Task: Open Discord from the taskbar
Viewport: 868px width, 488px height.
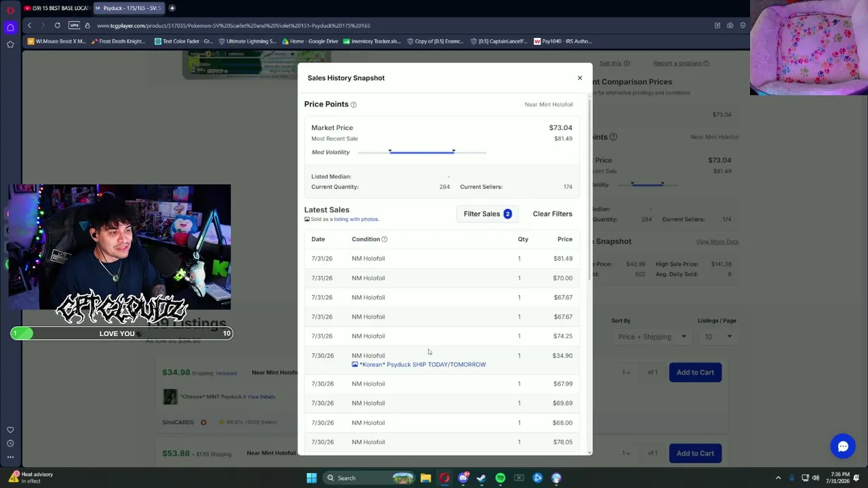Action: click(463, 478)
